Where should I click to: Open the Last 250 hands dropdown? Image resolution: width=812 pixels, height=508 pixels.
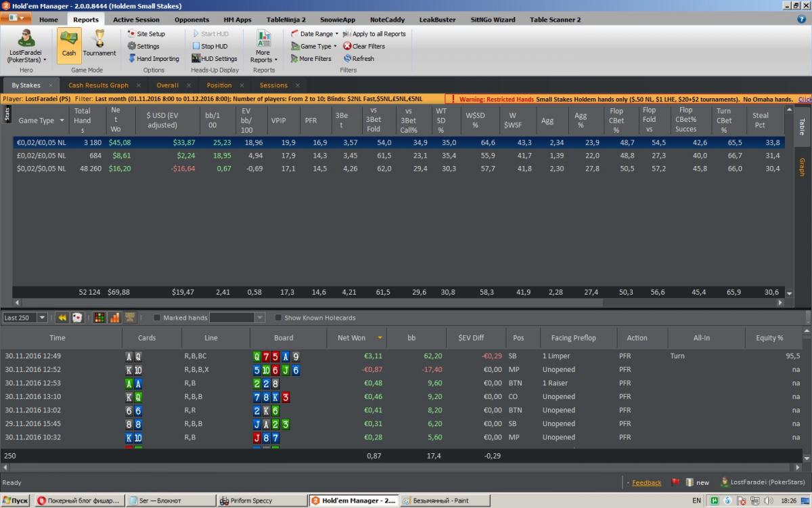click(x=42, y=318)
